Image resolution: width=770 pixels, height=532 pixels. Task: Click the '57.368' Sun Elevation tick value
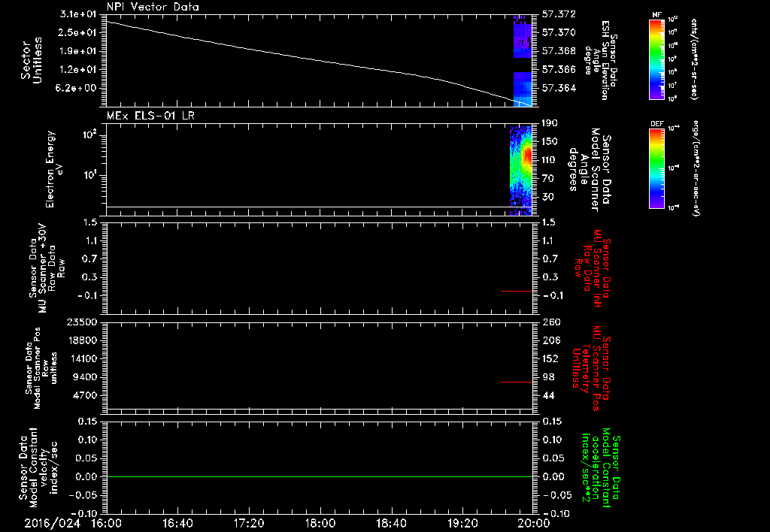point(559,51)
